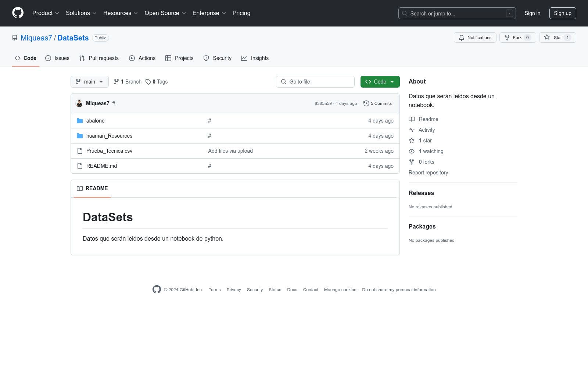Click the Issues circle icon
Viewport: 588px width, 368px height.
48,58
